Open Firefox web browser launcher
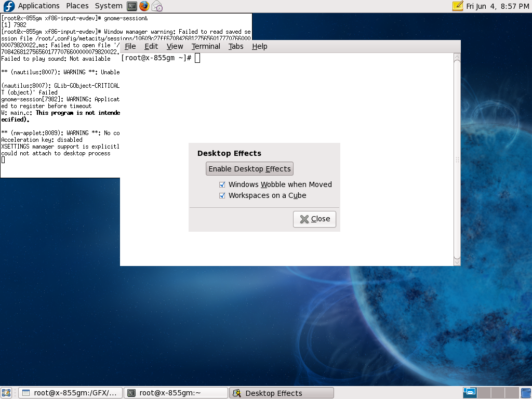The height and width of the screenshot is (399, 532). point(144,6)
